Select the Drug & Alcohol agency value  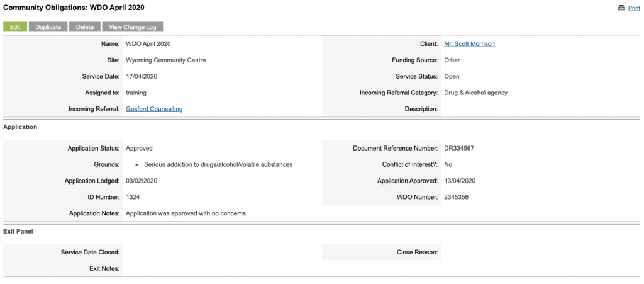(x=475, y=93)
